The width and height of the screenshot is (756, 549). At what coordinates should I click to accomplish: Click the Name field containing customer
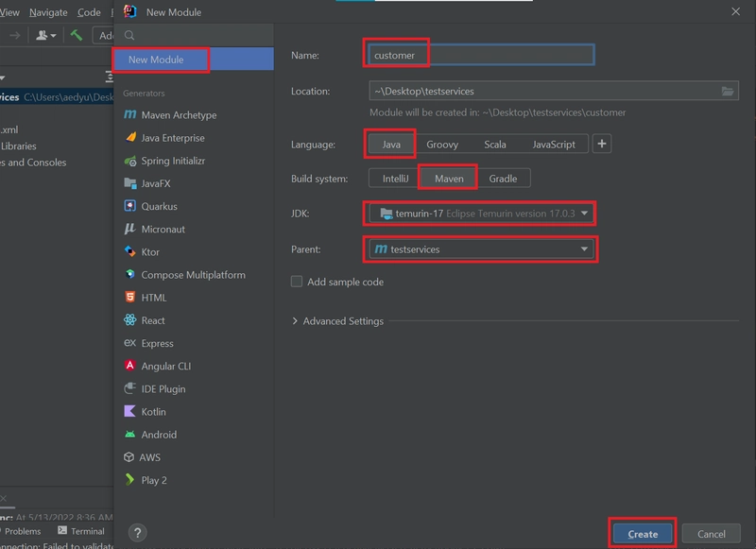pos(481,55)
